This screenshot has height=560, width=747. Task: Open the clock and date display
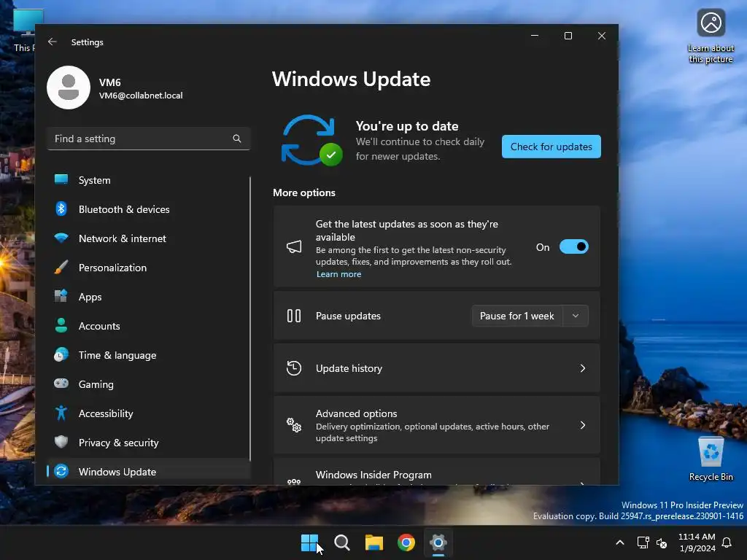[x=697, y=542]
